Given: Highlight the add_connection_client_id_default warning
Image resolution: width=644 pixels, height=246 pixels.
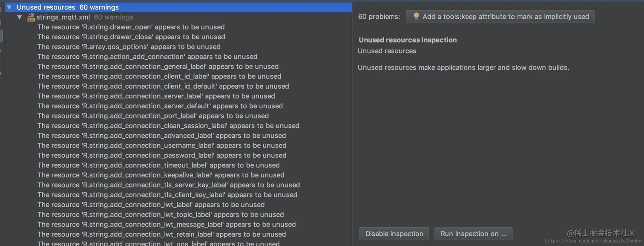Looking at the screenshot, I should tap(163, 86).
